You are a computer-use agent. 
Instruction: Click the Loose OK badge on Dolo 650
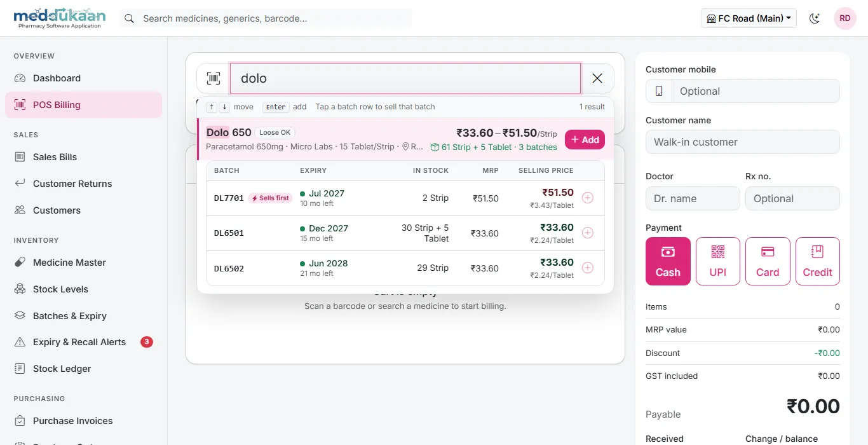(275, 132)
